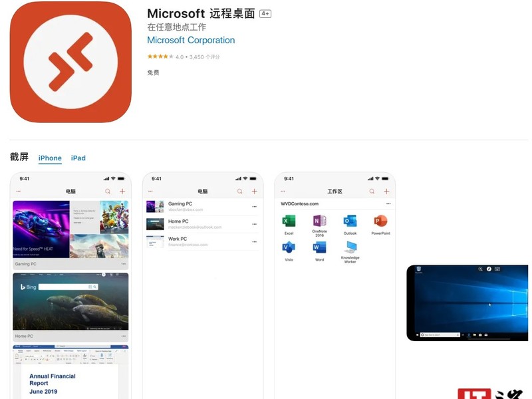The width and height of the screenshot is (532, 399).
Task: Open the Annual Financial Report Word thumbnail
Action: point(70,372)
